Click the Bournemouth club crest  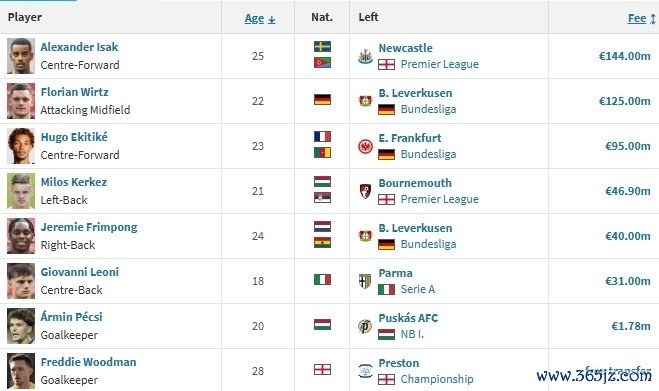point(365,191)
